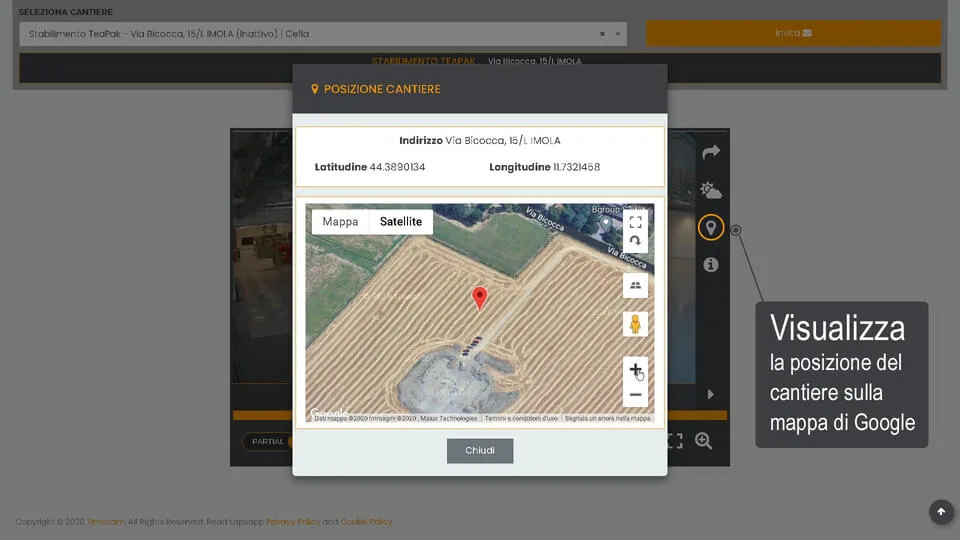Click the red map marker pin

tap(480, 297)
